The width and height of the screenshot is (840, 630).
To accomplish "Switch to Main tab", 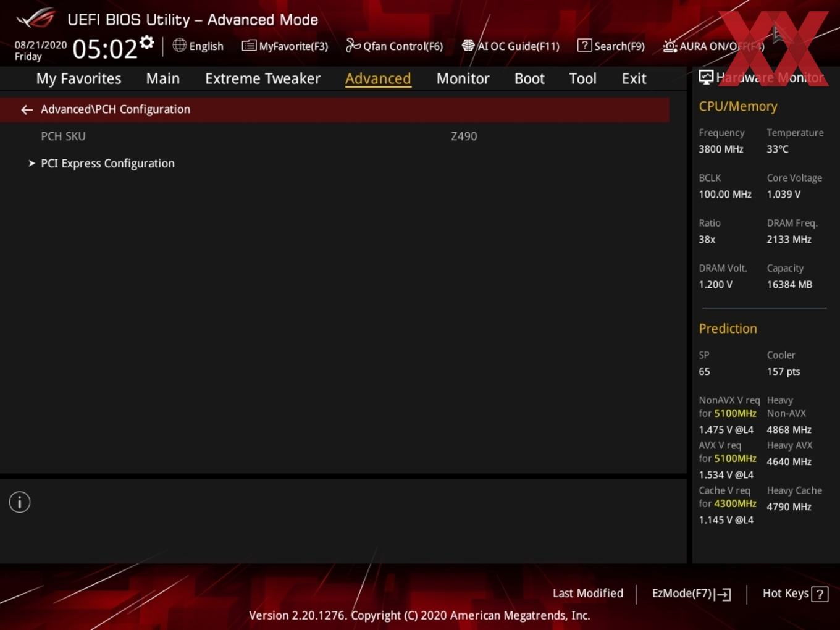I will [x=163, y=78].
